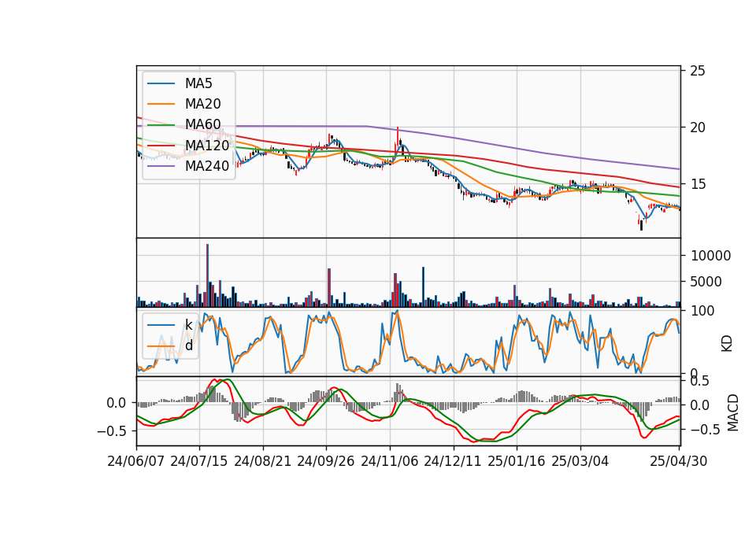Click the price axis value 25

[x=697, y=71]
